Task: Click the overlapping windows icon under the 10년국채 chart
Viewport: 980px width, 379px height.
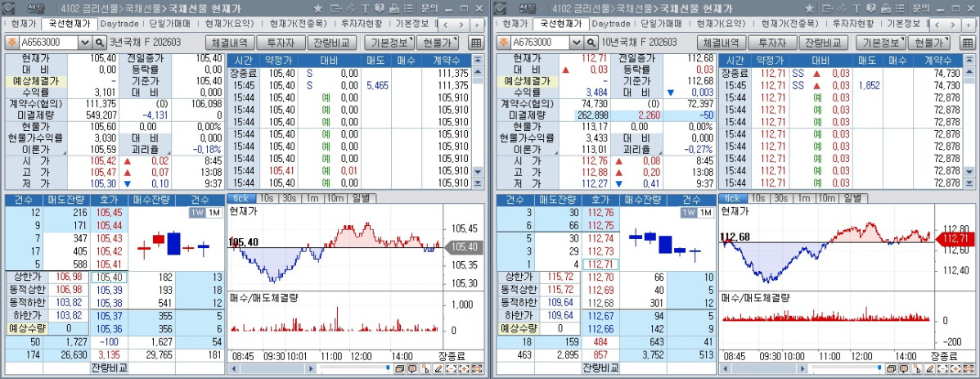Action: 892,368
